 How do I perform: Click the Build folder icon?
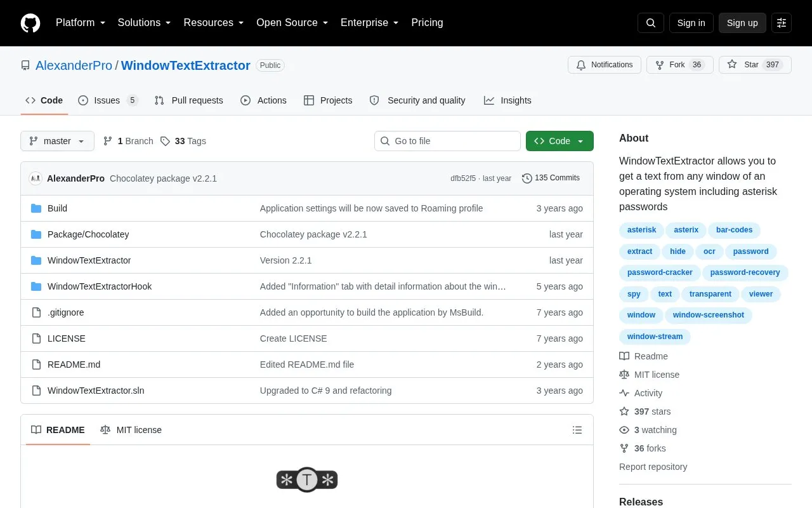point(36,208)
